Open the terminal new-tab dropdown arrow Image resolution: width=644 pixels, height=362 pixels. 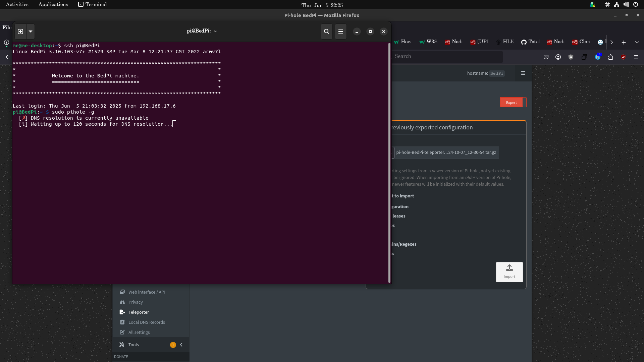click(31, 32)
